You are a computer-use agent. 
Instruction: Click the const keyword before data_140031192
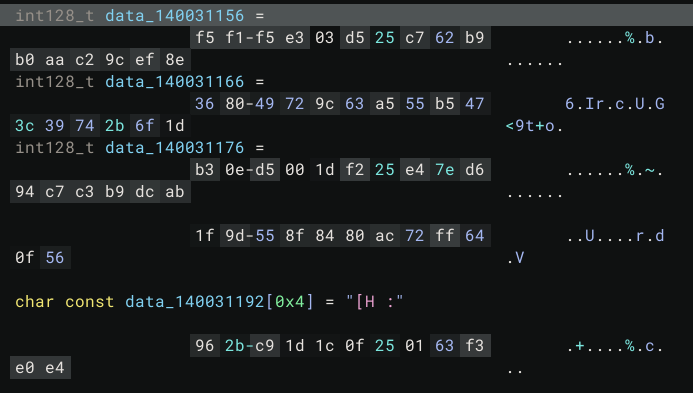click(89, 302)
